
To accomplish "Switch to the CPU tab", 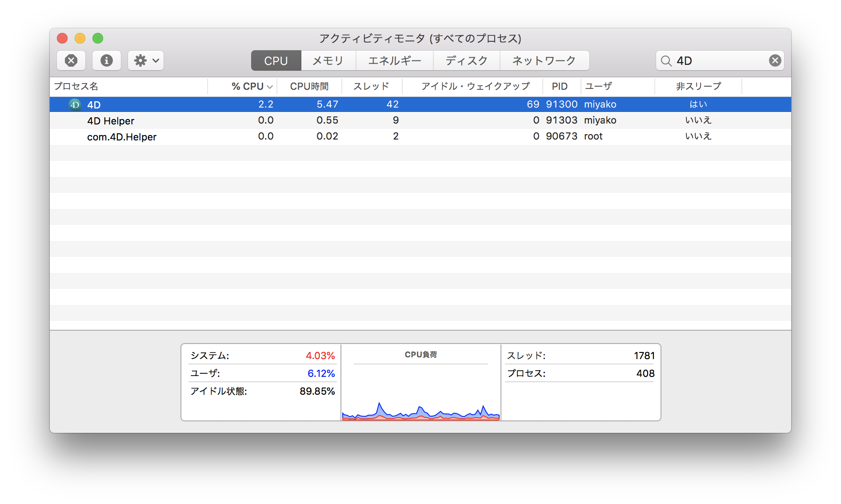I will tap(276, 60).
